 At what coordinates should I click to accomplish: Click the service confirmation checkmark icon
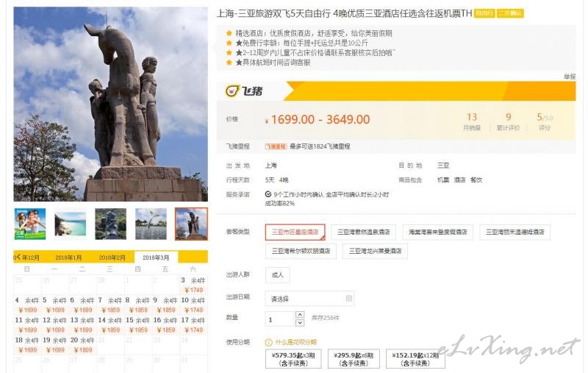coord(268,194)
